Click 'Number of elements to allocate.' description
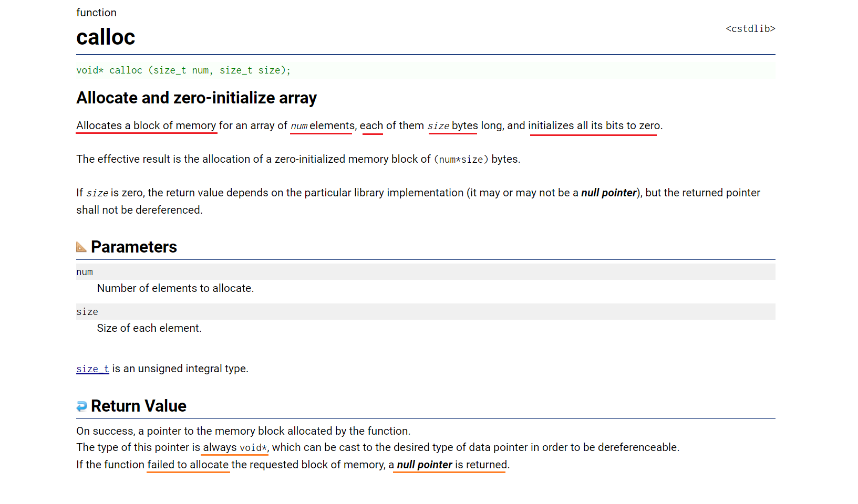 pos(175,288)
